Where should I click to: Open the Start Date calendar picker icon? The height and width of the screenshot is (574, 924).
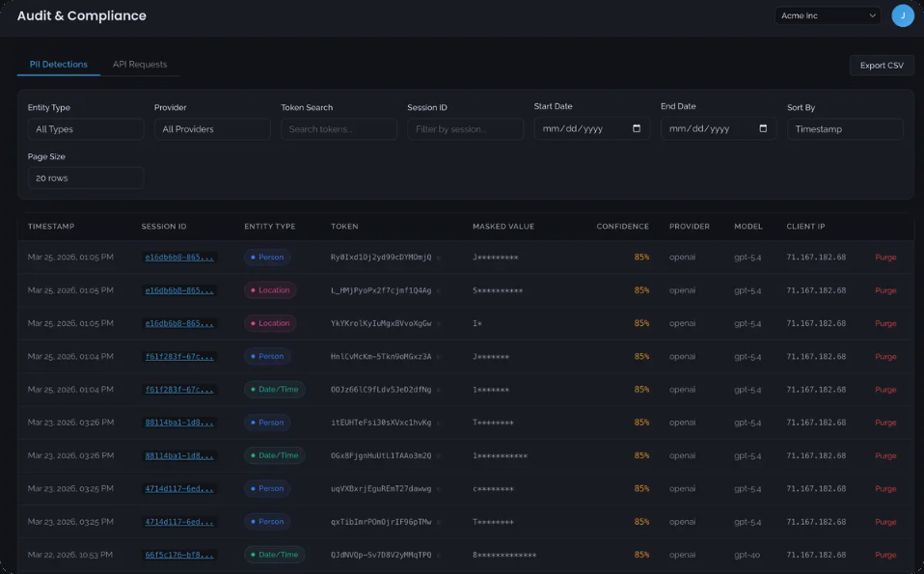pyautogui.click(x=637, y=128)
